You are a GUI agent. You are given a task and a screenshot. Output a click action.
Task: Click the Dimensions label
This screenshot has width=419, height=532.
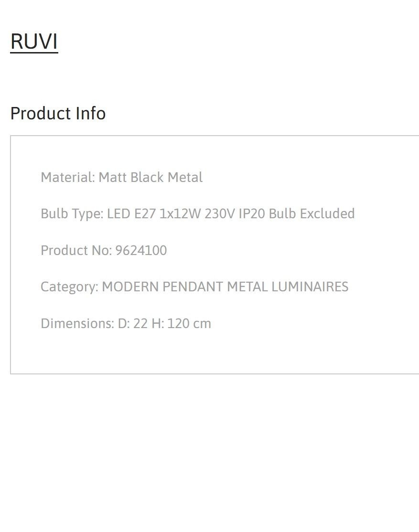coord(77,324)
